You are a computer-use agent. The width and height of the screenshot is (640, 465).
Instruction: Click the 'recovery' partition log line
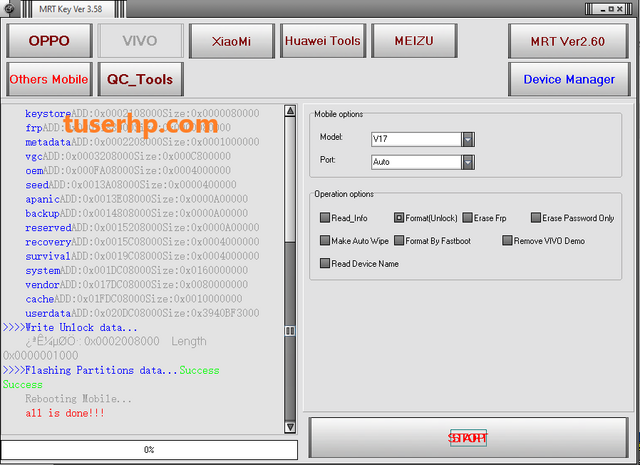pos(142,242)
